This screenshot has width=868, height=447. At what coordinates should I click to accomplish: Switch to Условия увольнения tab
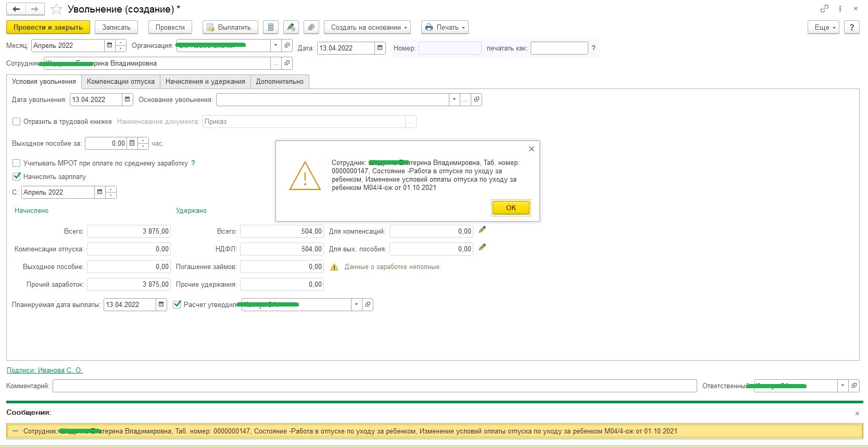pyautogui.click(x=44, y=82)
